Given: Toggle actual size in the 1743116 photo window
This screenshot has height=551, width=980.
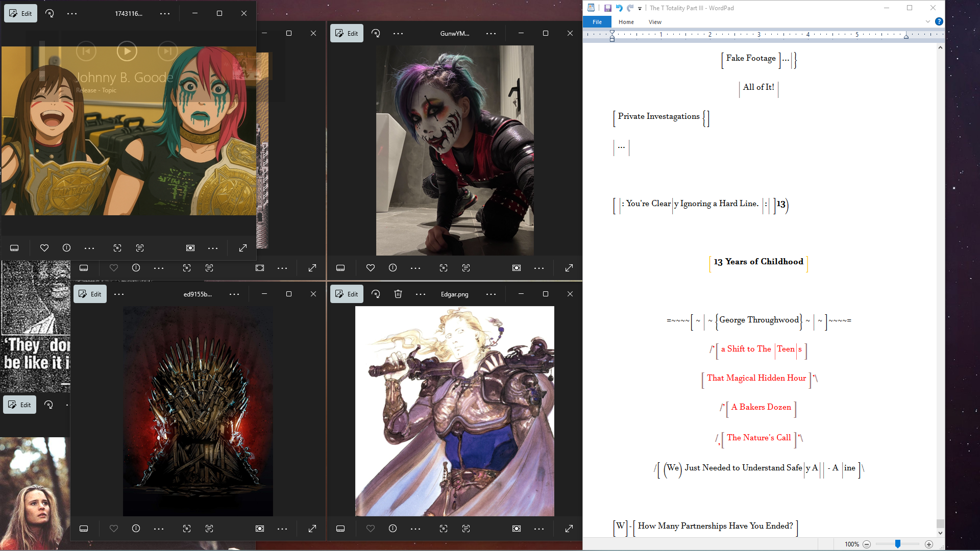Looking at the screenshot, I should pos(190,248).
